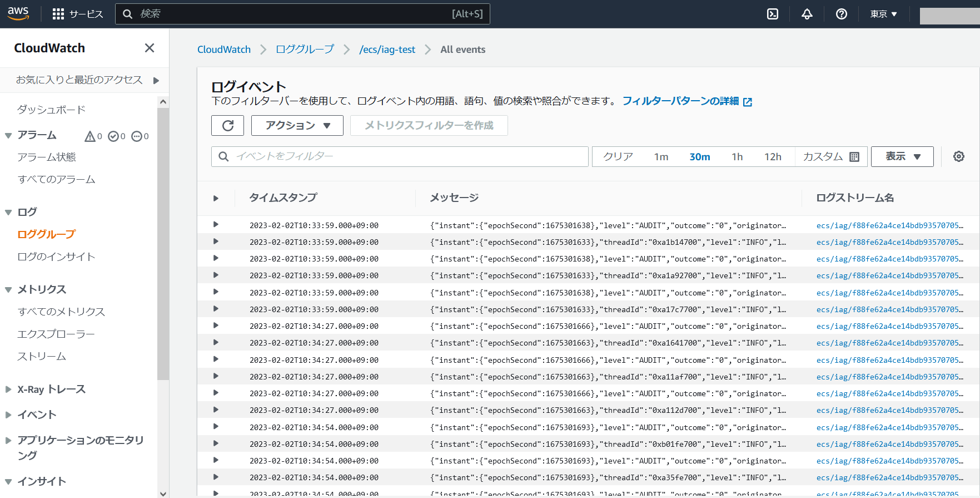Open the notifications bell
This screenshot has width=980, height=498.
coord(807,14)
